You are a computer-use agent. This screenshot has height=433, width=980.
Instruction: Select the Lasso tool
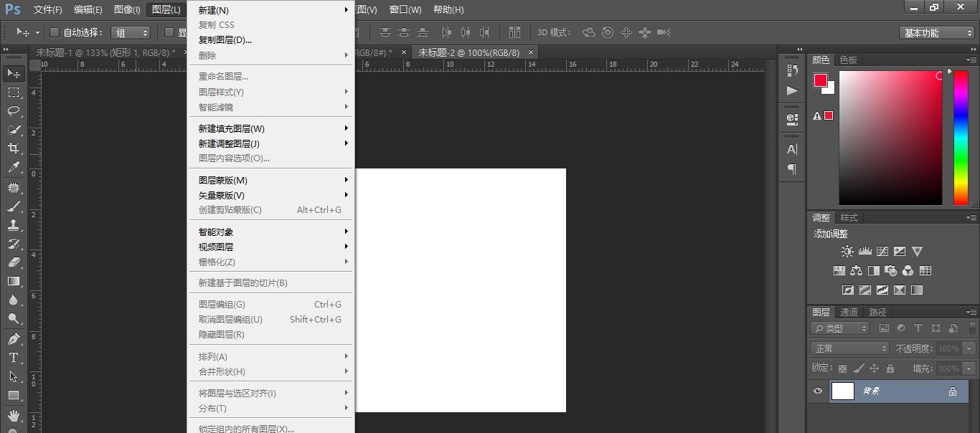click(x=14, y=111)
